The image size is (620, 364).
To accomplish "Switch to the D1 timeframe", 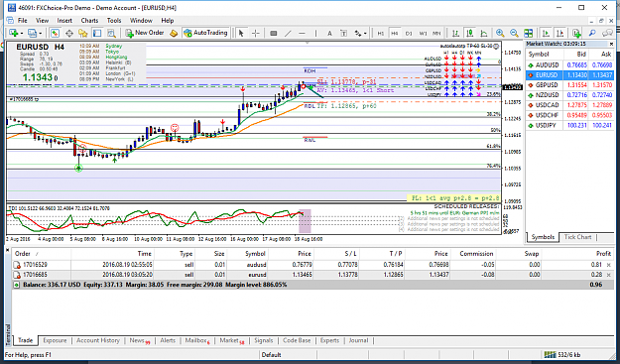I will click(x=409, y=33).
